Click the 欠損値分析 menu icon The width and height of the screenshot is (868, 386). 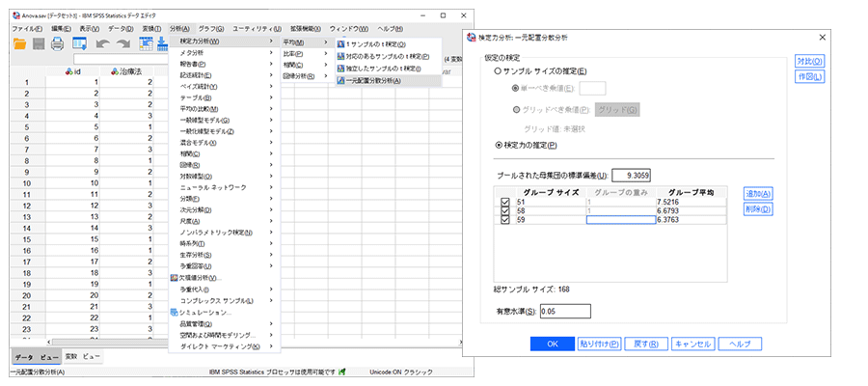pos(174,278)
